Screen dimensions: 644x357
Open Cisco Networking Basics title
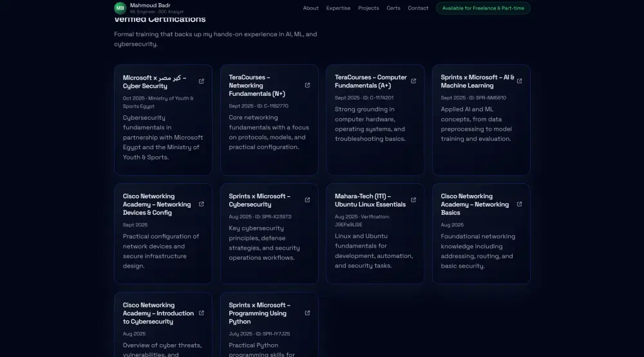(x=475, y=205)
